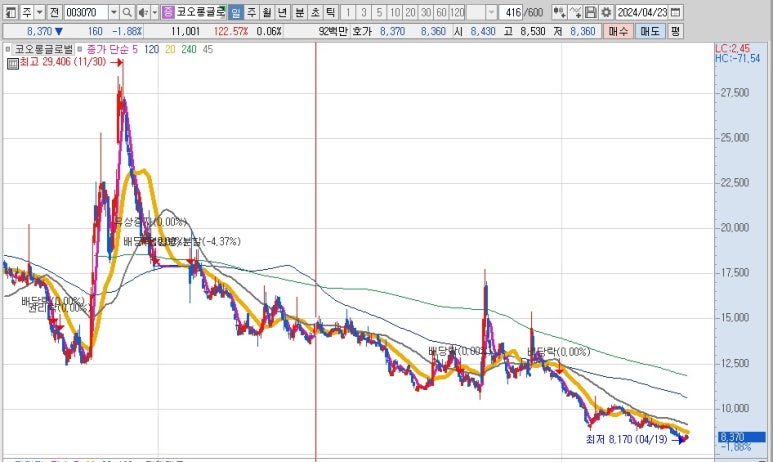This screenshot has height=462, width=773.
Task: Click the speaker sound icon
Action: click(x=141, y=12)
